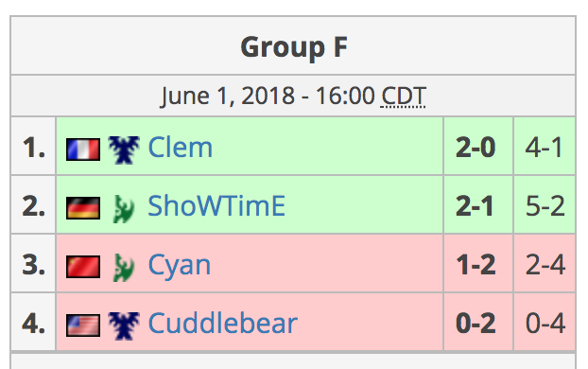Screen dimensions: 588x369
Task: Click the US flag icon next to Cuddlebear
Action: (83, 325)
